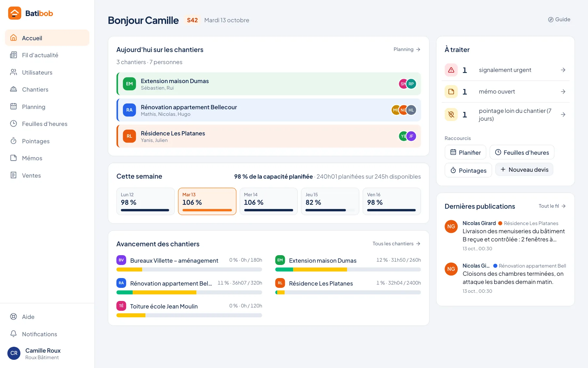Click the Planifier shortcut button
This screenshot has width=588, height=368.
click(465, 152)
